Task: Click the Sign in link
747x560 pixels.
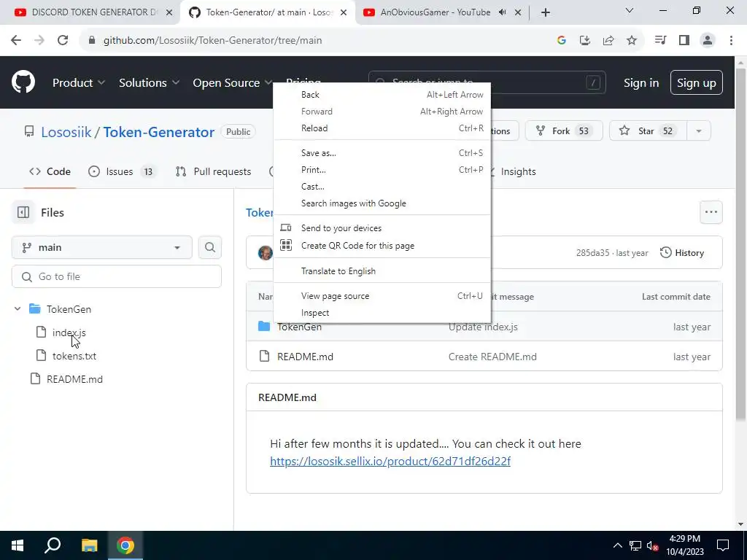Action: point(641,83)
